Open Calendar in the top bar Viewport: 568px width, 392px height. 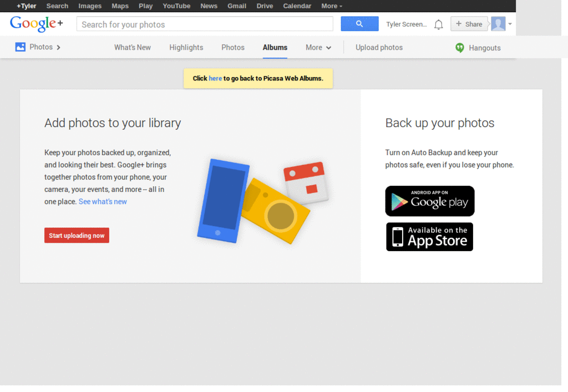[297, 6]
